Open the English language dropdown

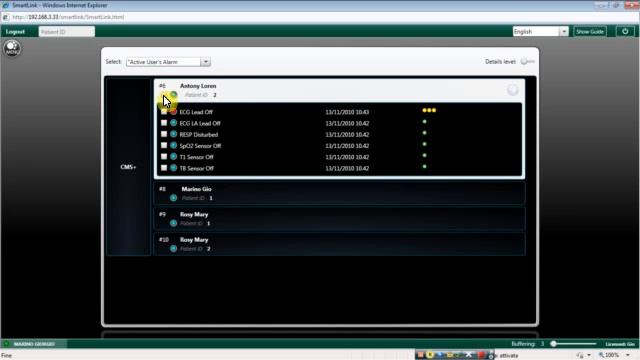(564, 31)
